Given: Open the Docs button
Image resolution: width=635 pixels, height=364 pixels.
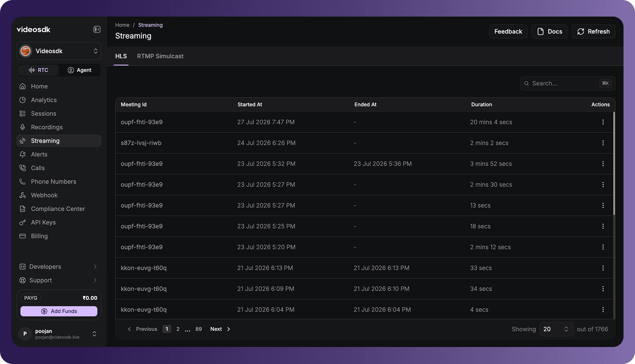Looking at the screenshot, I should point(550,31).
